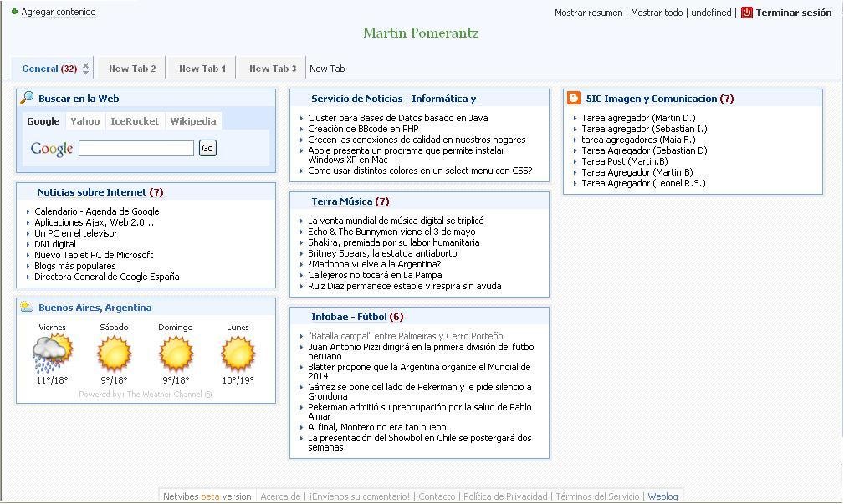
Task: Click the Domingo sunny weather icon
Action: (x=176, y=354)
